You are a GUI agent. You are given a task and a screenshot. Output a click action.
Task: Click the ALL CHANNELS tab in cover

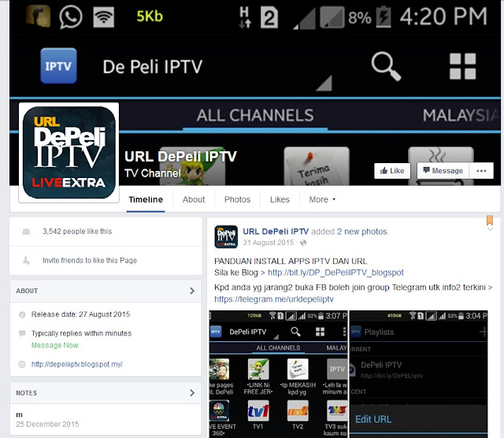255,115
